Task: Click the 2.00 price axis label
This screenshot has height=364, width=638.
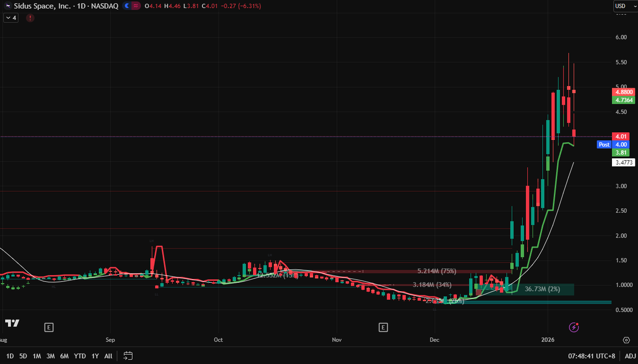Action: (x=621, y=235)
